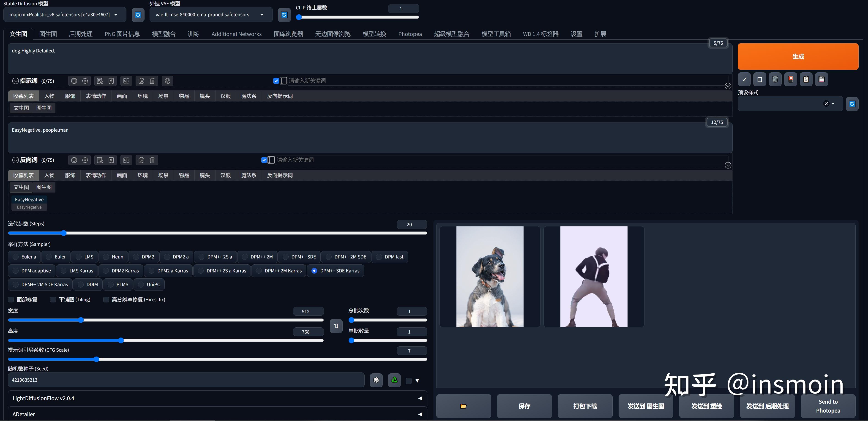Click the read generation parameters arrow icon

pyautogui.click(x=744, y=79)
